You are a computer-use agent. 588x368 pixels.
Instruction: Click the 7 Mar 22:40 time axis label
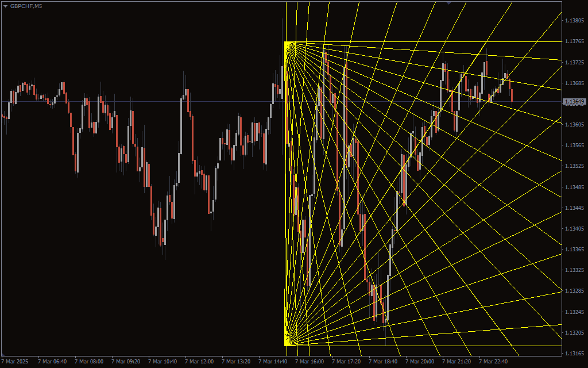[493, 362]
